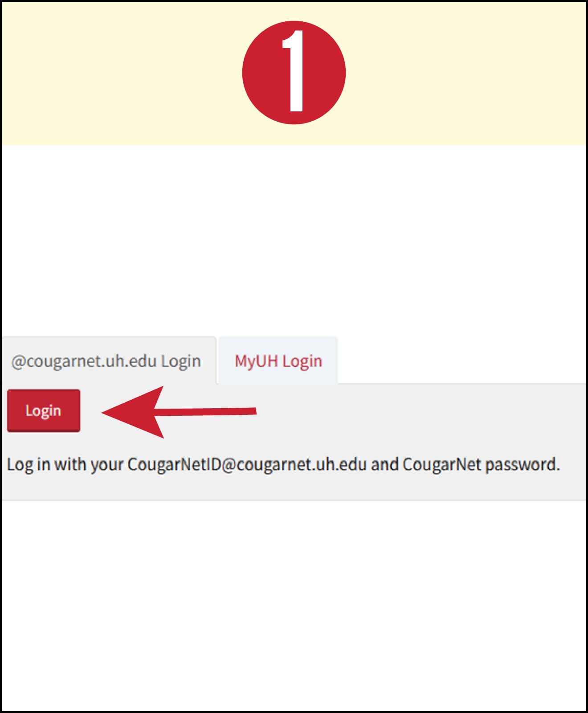The image size is (588, 713).
Task: Click the red arrow pointing at Login
Action: [179, 412]
